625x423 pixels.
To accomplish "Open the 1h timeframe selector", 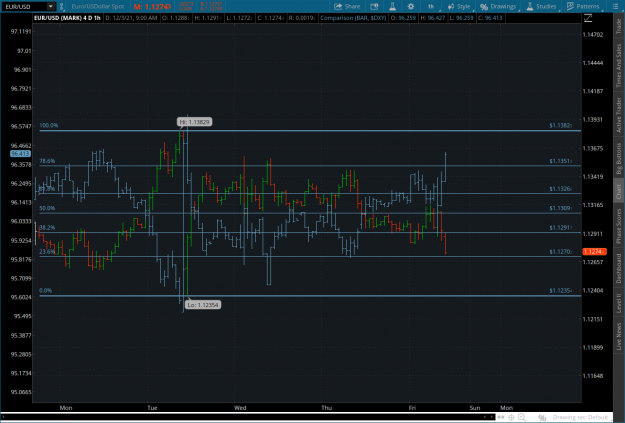I will (431, 6).
